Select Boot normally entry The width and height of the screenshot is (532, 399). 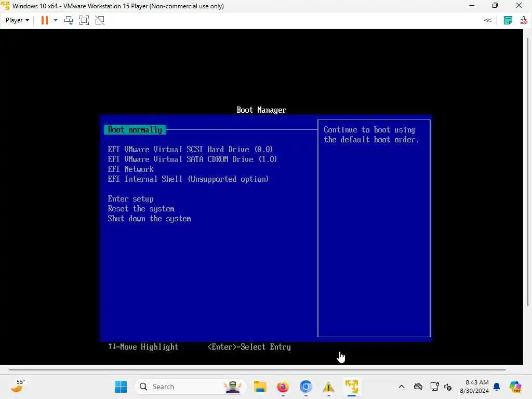(x=135, y=129)
